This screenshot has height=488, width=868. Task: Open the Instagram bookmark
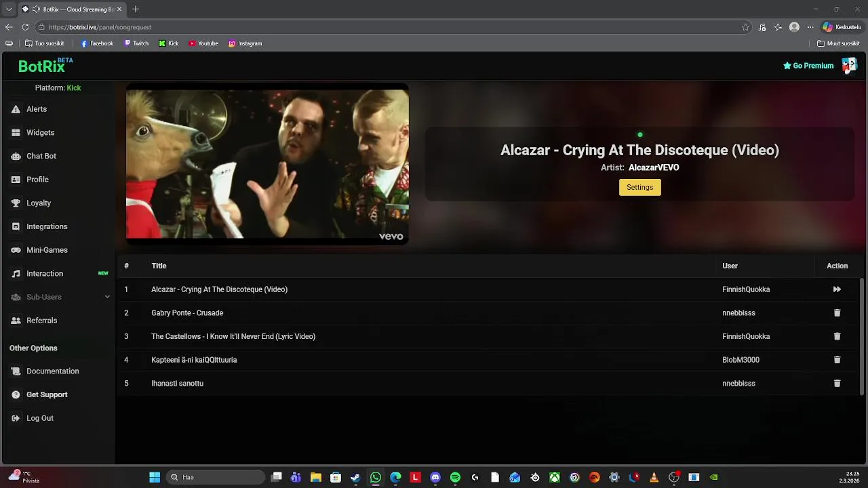(245, 43)
